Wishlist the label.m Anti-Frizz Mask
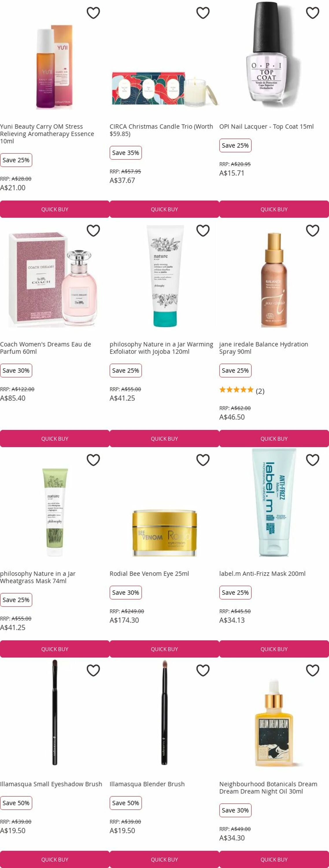Viewport: 329px width, 868px height. point(313,460)
